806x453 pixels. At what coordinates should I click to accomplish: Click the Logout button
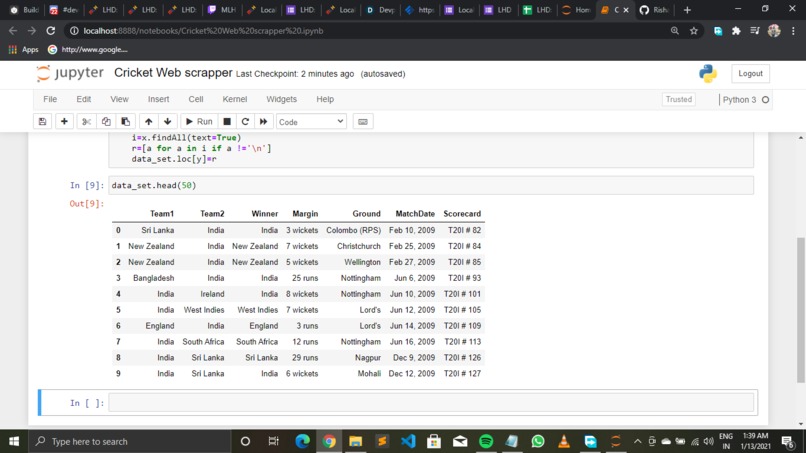point(750,74)
